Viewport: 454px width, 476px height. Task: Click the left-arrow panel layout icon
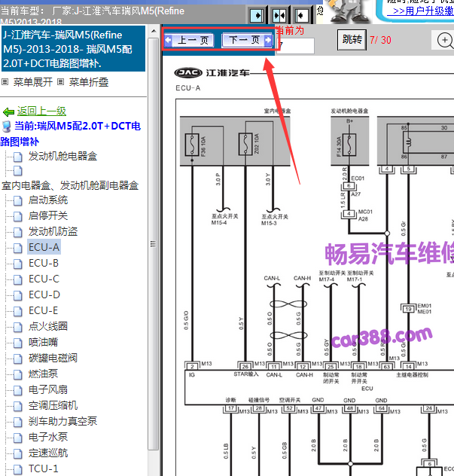pos(301,15)
